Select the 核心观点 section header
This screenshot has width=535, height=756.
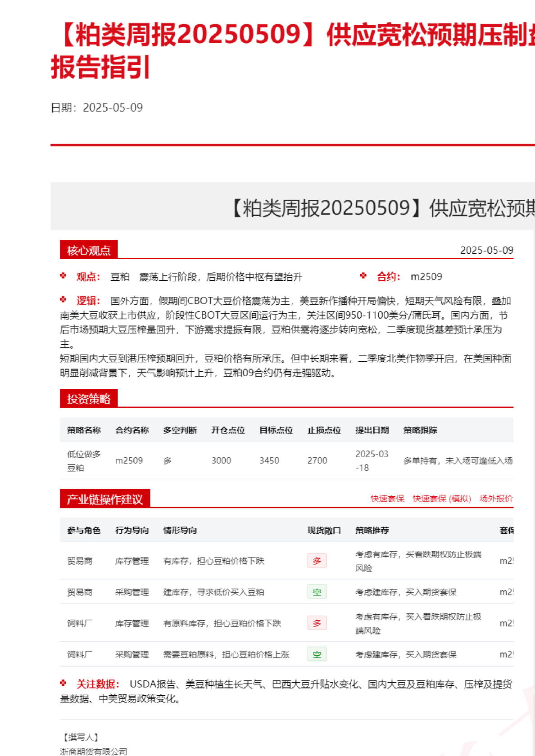tap(89, 250)
